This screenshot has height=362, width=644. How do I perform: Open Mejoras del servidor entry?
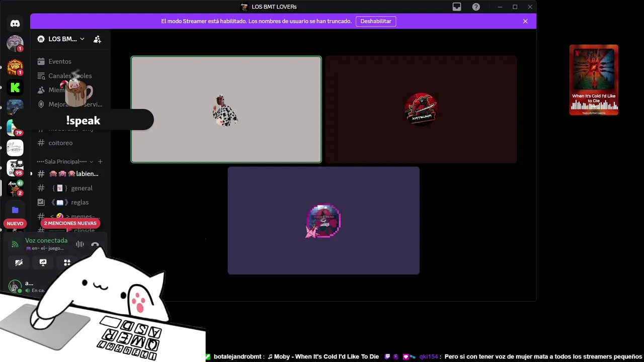tap(70, 105)
